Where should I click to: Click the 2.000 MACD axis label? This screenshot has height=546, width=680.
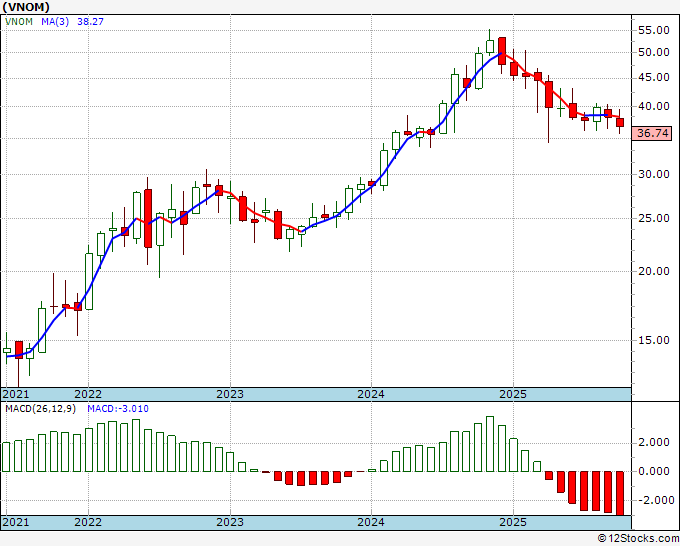coord(654,442)
